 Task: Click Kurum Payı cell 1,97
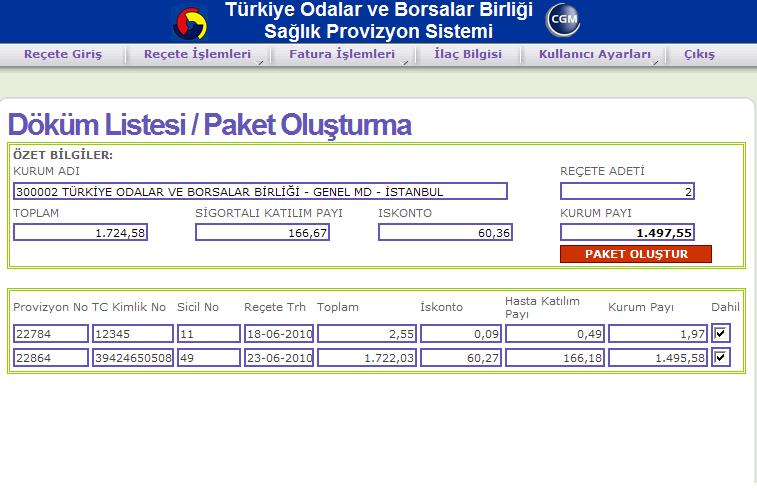(x=658, y=333)
